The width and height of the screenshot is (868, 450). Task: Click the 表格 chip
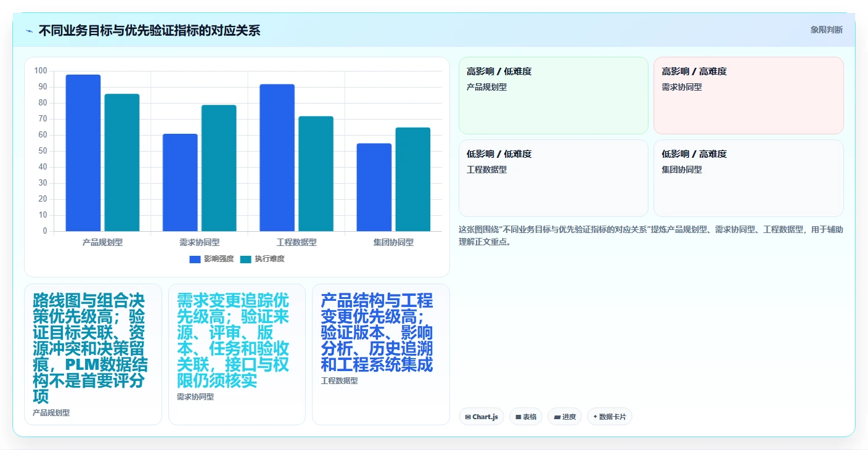coord(526,417)
